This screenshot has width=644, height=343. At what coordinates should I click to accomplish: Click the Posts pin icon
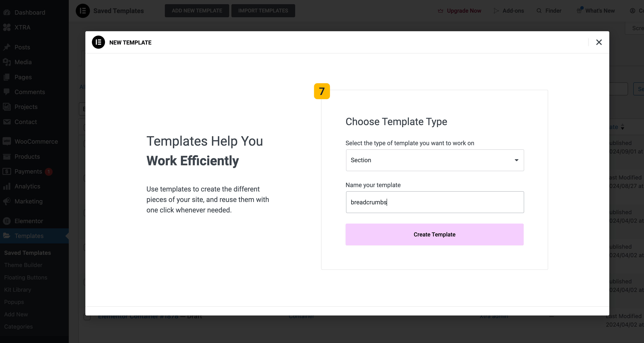(7, 47)
